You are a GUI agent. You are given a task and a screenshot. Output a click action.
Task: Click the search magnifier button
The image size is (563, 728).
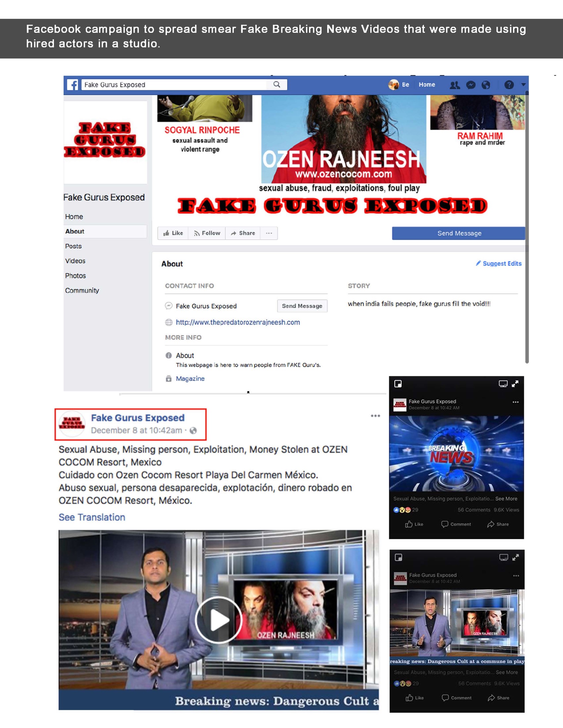click(x=277, y=85)
